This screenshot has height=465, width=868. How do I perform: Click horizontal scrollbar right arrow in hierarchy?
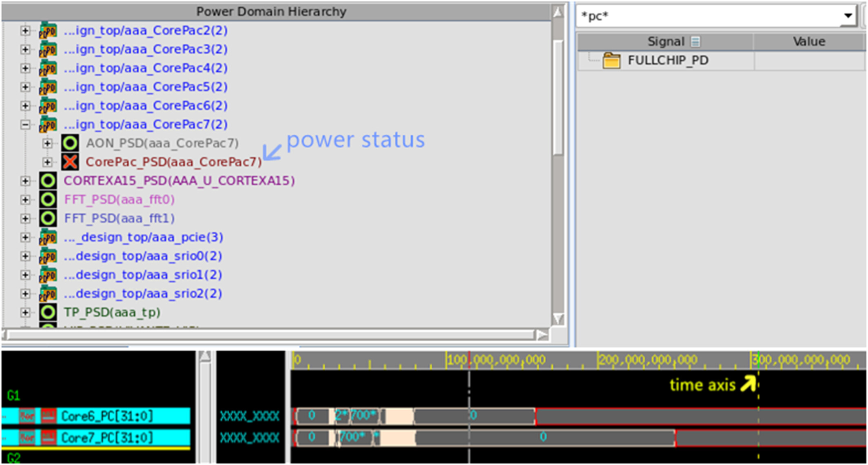click(542, 335)
